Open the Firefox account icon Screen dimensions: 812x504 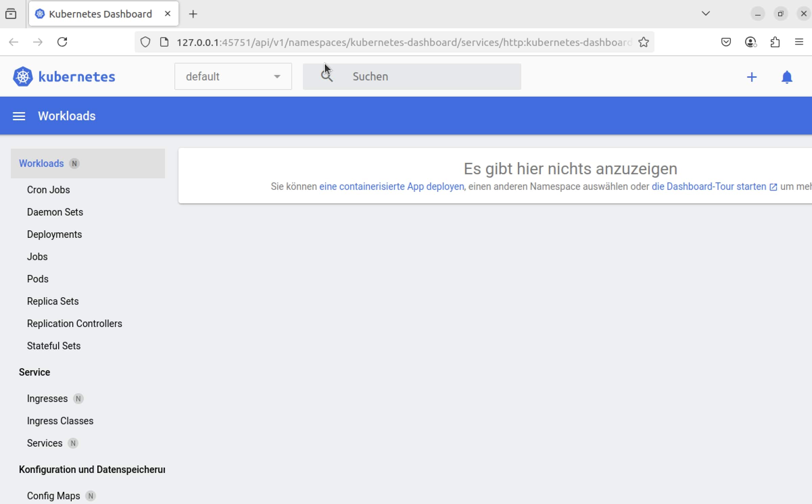[750, 42]
